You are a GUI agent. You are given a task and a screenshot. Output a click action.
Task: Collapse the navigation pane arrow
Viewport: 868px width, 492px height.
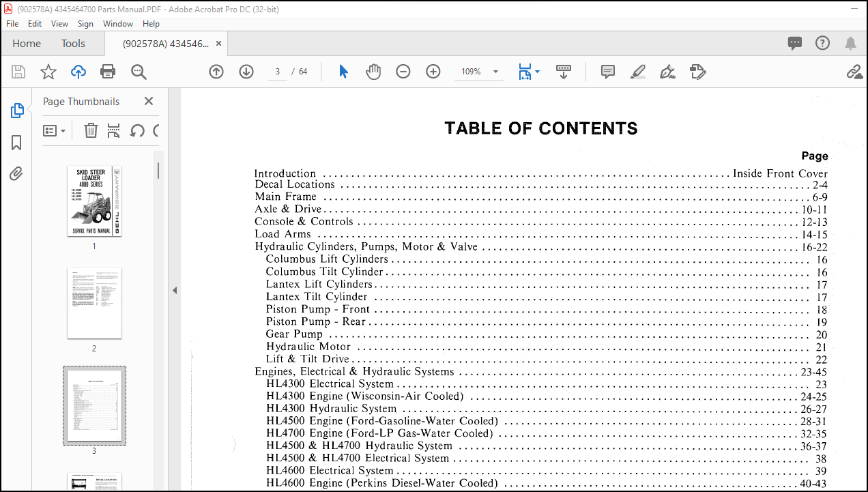(174, 290)
